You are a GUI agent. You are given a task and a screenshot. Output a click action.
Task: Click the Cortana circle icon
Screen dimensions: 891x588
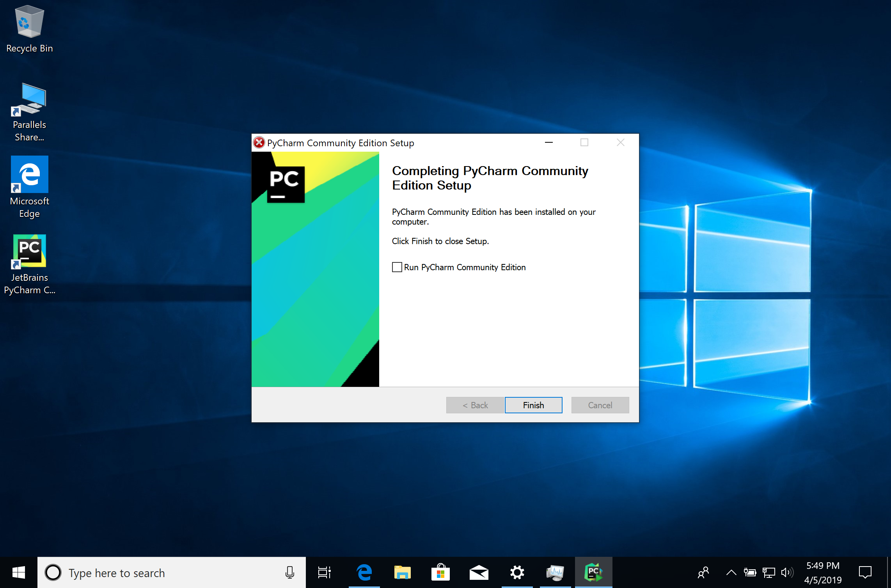pos(53,572)
